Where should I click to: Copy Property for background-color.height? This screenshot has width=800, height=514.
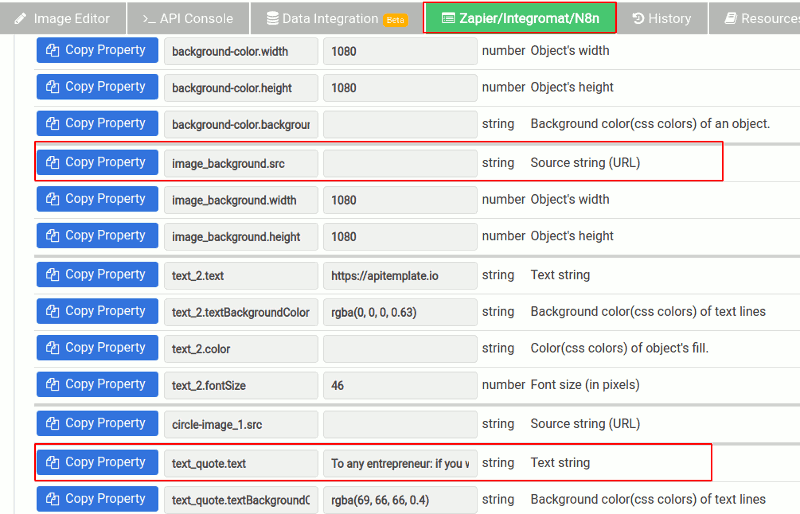click(x=97, y=87)
